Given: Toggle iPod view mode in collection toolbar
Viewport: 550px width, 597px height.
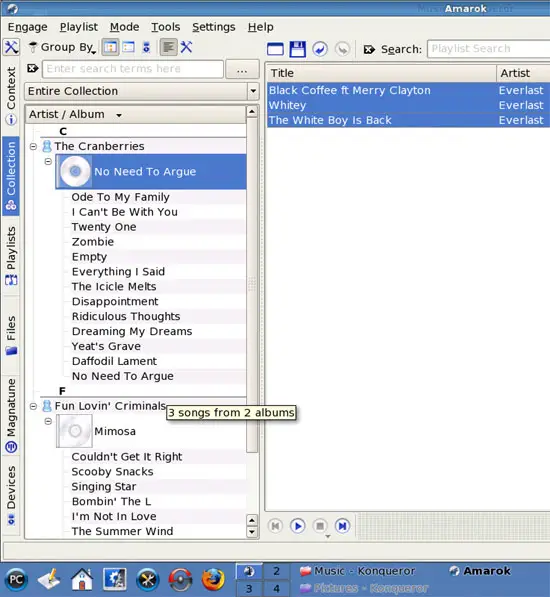Looking at the screenshot, I should click(146, 47).
